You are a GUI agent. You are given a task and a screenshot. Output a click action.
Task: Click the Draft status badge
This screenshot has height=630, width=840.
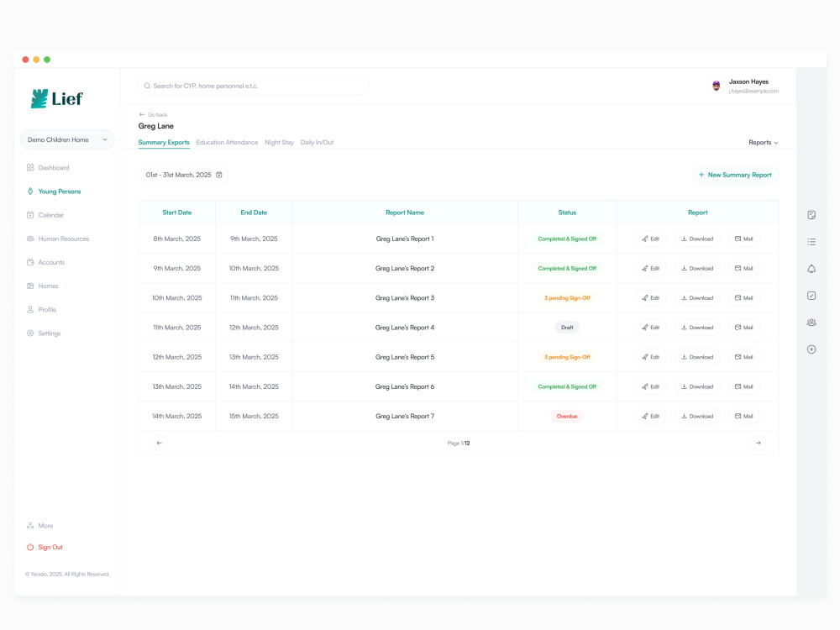click(567, 328)
